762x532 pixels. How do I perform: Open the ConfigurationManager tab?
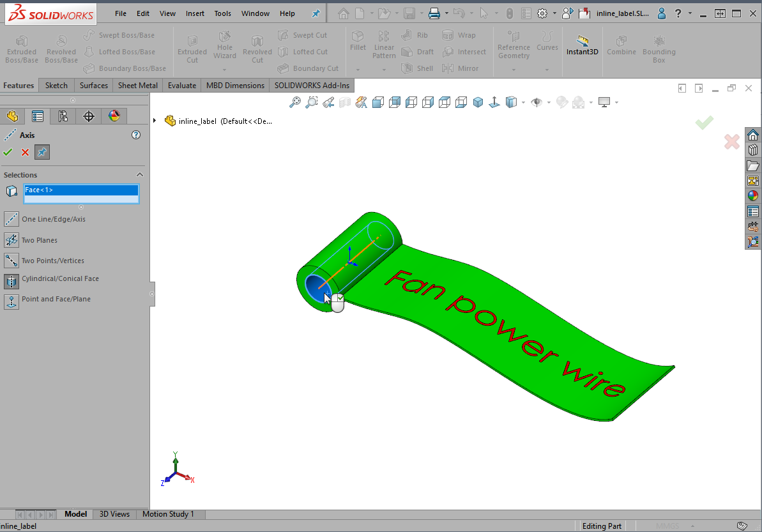point(63,116)
